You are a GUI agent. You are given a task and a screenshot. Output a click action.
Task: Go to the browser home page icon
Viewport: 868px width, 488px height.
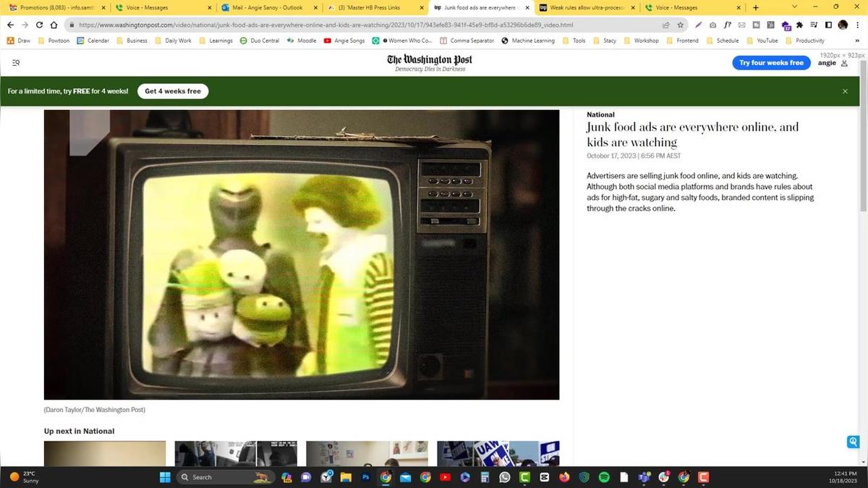click(54, 25)
